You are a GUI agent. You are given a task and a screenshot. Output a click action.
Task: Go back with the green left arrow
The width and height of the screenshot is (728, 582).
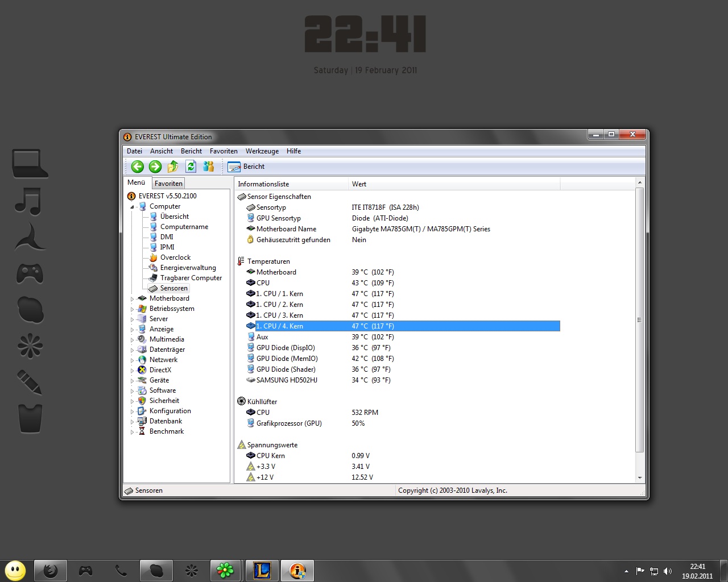pyautogui.click(x=137, y=167)
